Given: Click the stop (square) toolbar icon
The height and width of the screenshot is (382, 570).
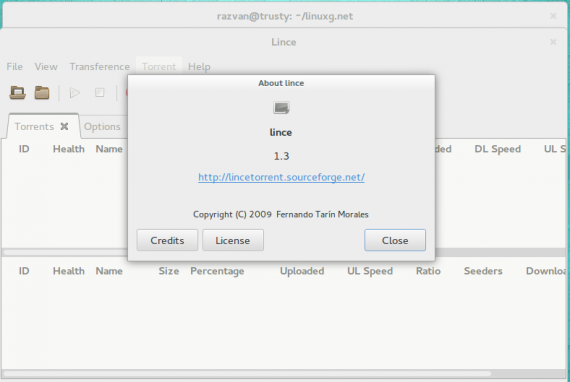Looking at the screenshot, I should (x=100, y=93).
